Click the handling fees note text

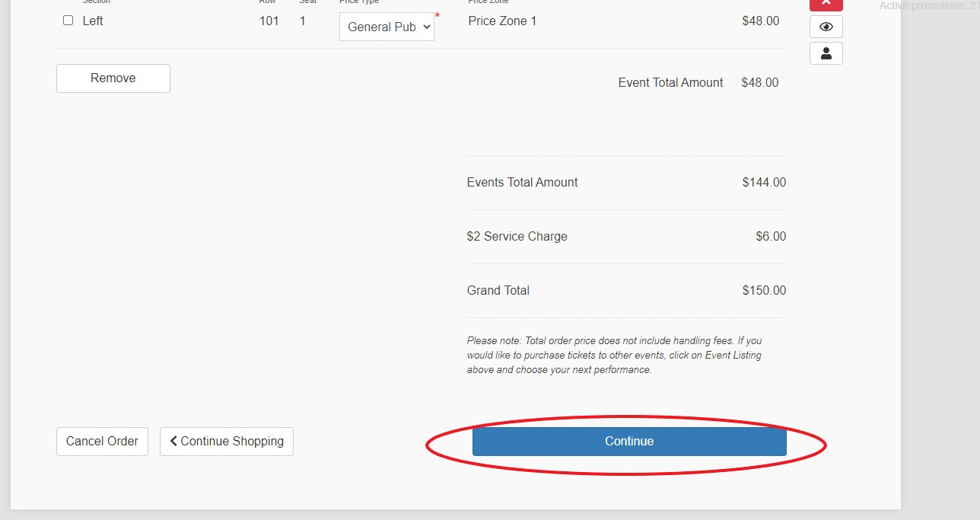click(x=614, y=355)
